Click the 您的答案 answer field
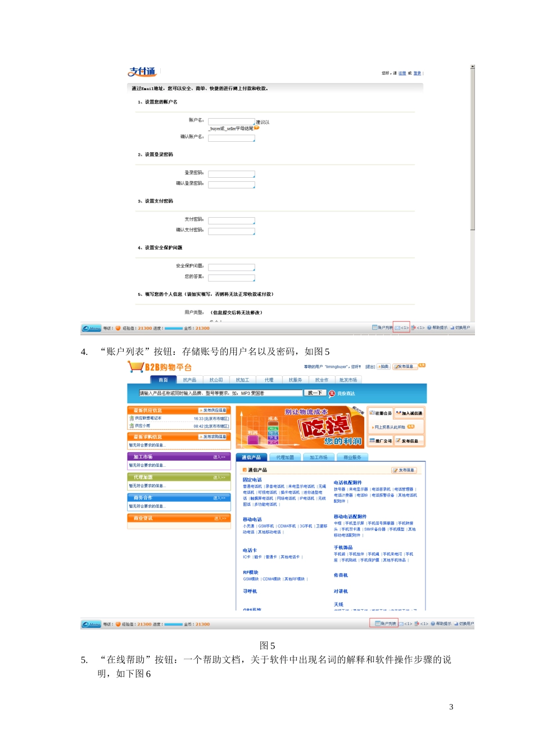This screenshot has width=534, height=756. 232,277
